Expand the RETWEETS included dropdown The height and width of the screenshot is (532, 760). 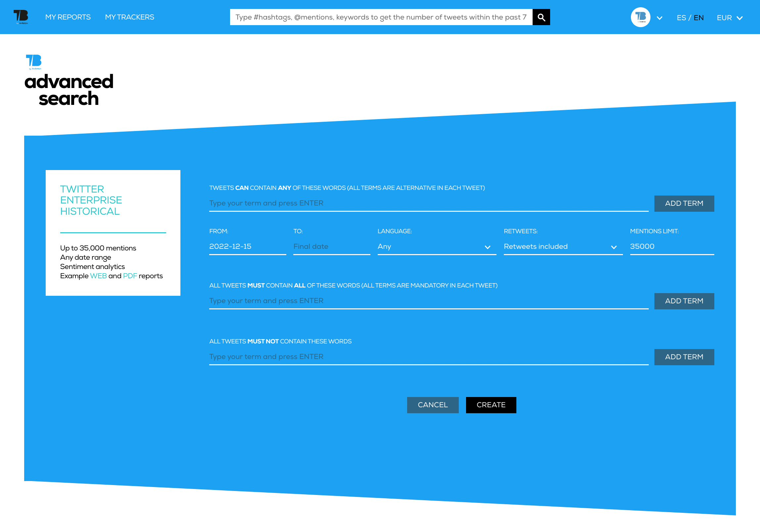[x=614, y=246]
